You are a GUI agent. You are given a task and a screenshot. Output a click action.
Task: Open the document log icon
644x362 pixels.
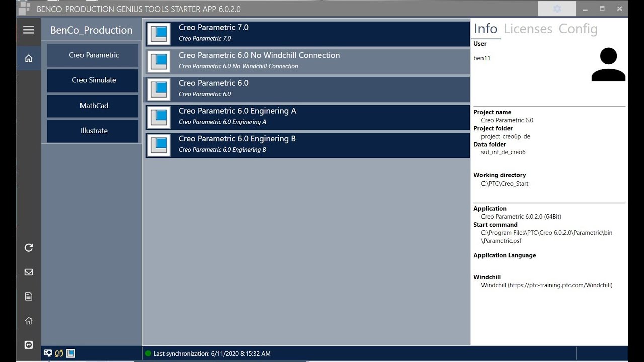point(29,296)
